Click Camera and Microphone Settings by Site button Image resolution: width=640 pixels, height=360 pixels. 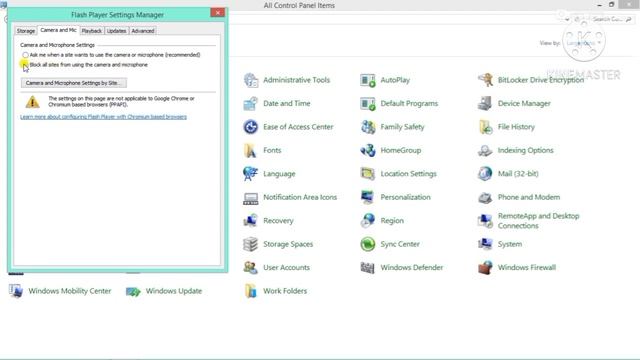(73, 83)
